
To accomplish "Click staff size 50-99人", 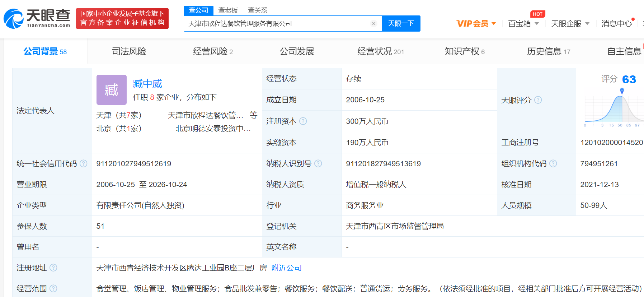I will click(594, 205).
